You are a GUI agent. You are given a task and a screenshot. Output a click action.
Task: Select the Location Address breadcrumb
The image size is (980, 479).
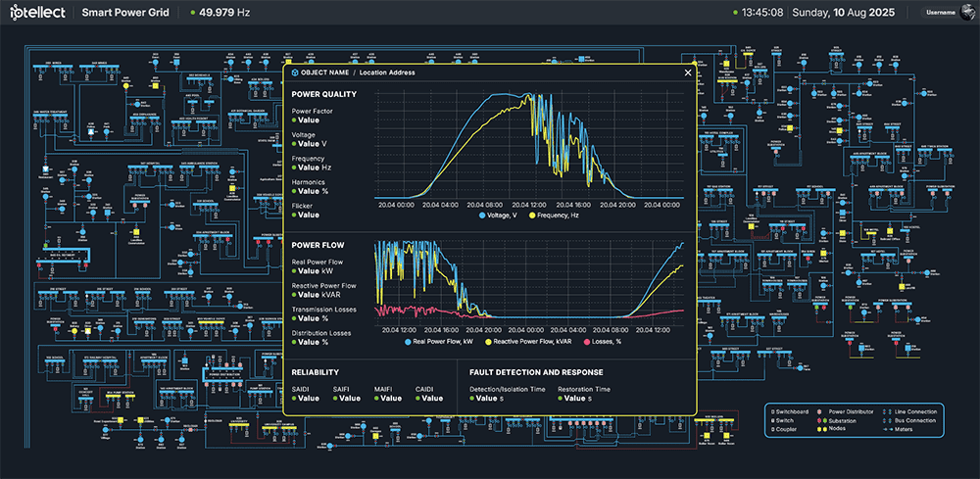pos(387,72)
